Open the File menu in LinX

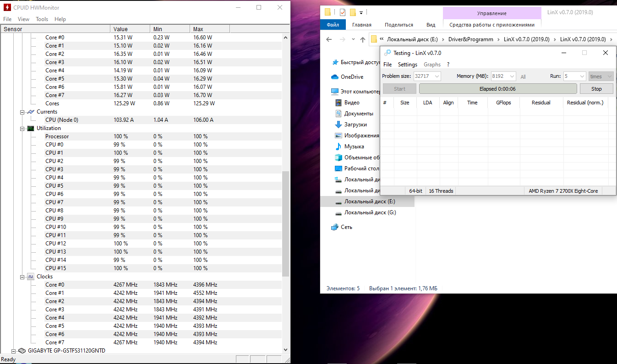click(388, 65)
